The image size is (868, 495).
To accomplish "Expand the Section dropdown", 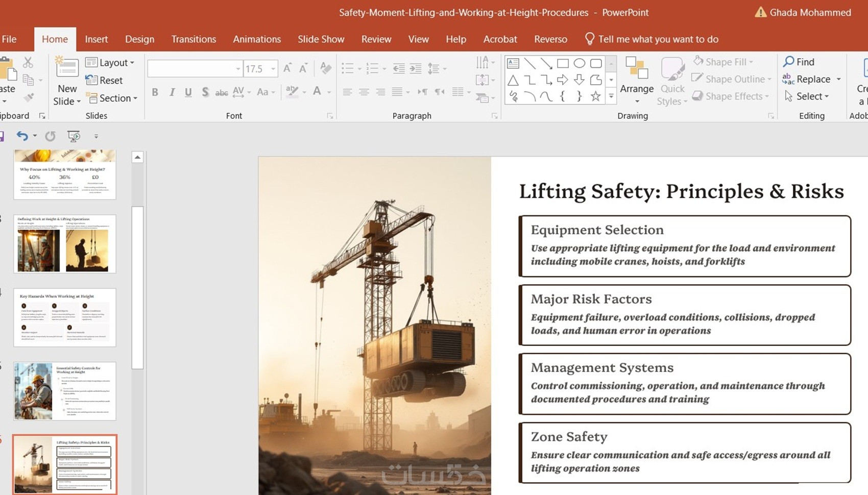I will click(x=111, y=98).
